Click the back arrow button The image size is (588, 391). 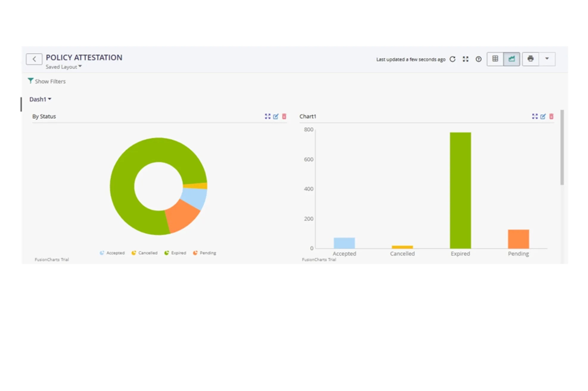[34, 59]
